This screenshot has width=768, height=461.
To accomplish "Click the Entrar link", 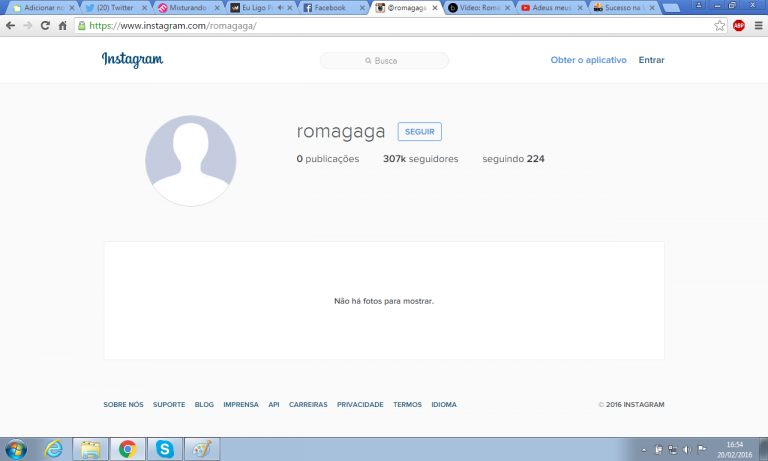I will [x=651, y=60].
